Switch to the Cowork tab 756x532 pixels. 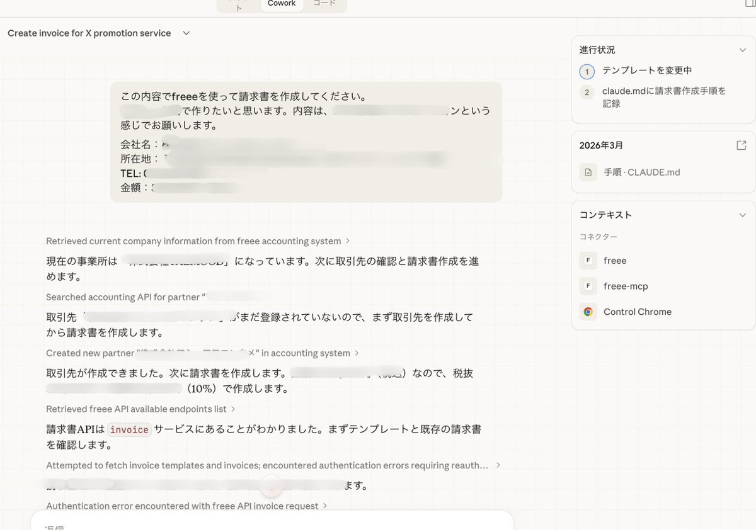coord(282,4)
